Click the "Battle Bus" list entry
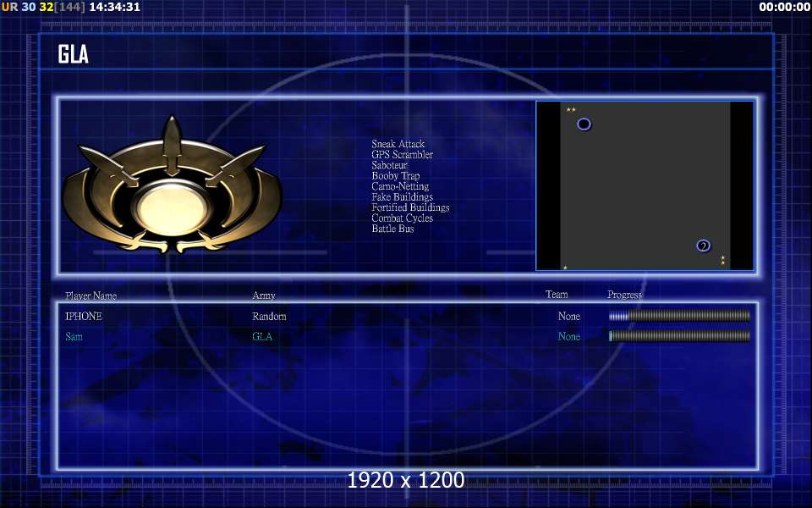The image size is (812, 508). point(392,229)
